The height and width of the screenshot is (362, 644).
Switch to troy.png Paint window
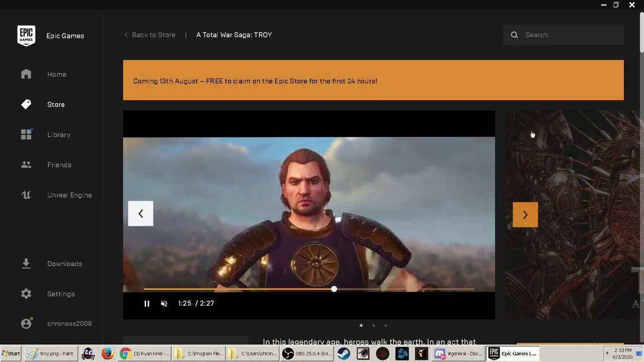coord(50,353)
